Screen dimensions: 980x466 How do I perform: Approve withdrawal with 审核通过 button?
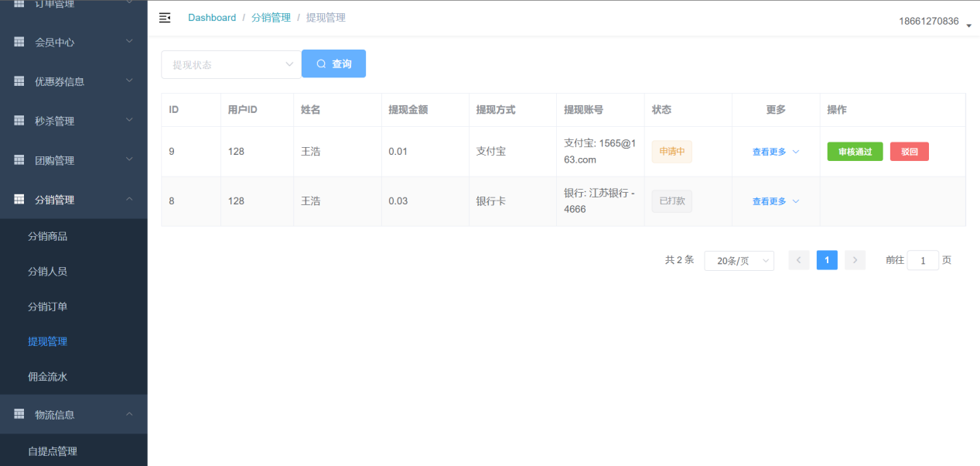tap(855, 152)
